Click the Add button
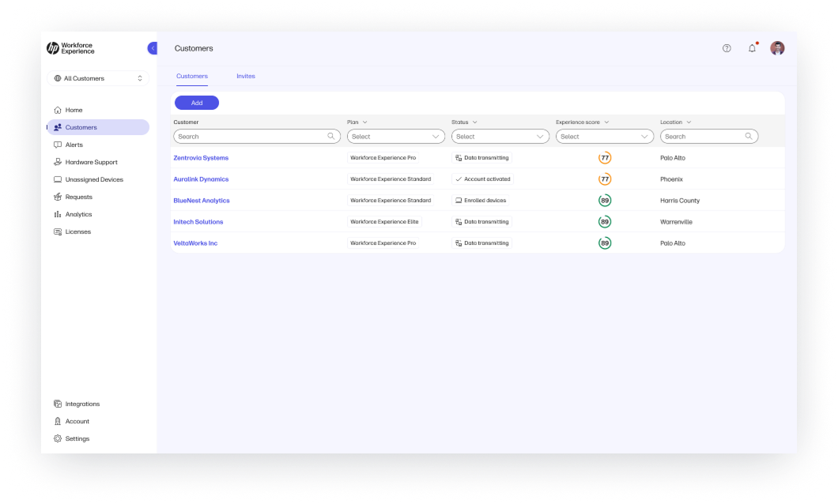The image size is (838, 504). tap(196, 103)
